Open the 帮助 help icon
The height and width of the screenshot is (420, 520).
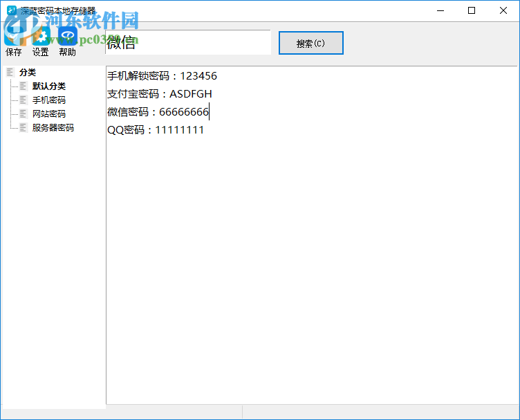pos(67,36)
